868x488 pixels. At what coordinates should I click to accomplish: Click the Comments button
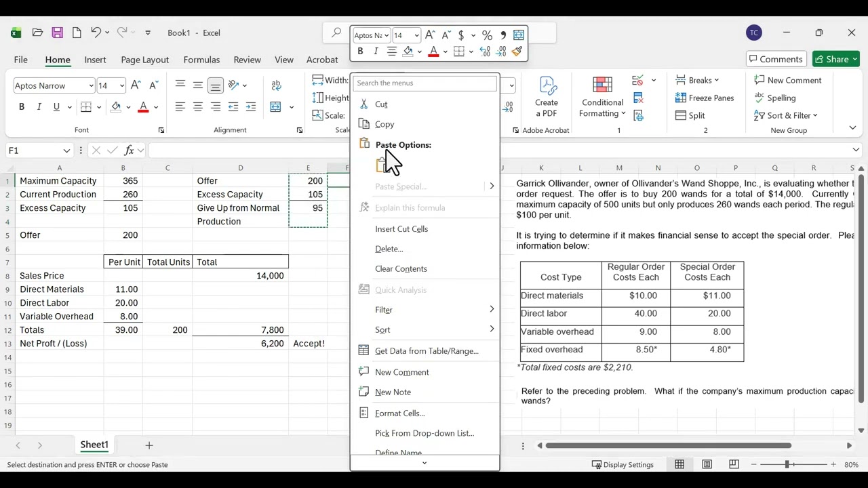click(x=776, y=59)
